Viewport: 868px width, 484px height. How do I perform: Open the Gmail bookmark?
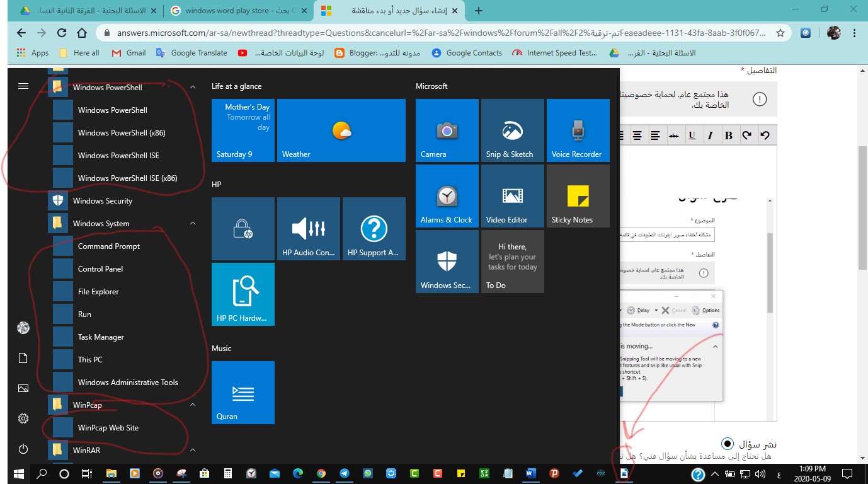pos(128,53)
